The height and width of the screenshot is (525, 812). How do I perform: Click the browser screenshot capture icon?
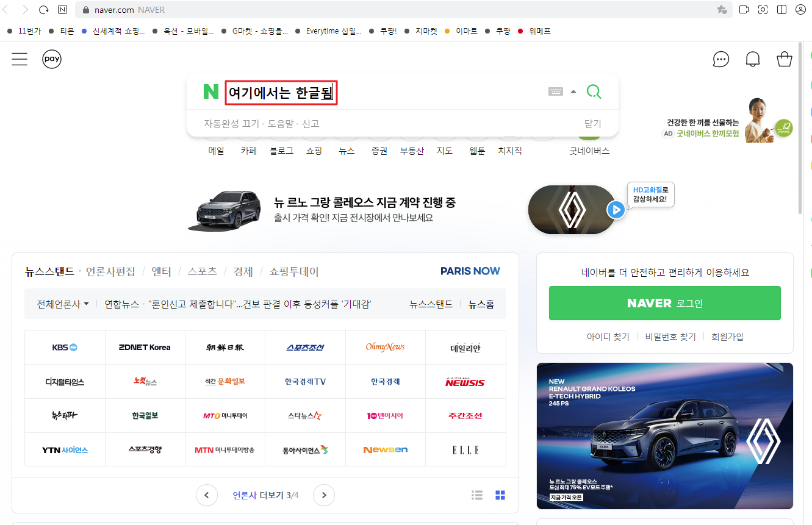[x=763, y=10]
